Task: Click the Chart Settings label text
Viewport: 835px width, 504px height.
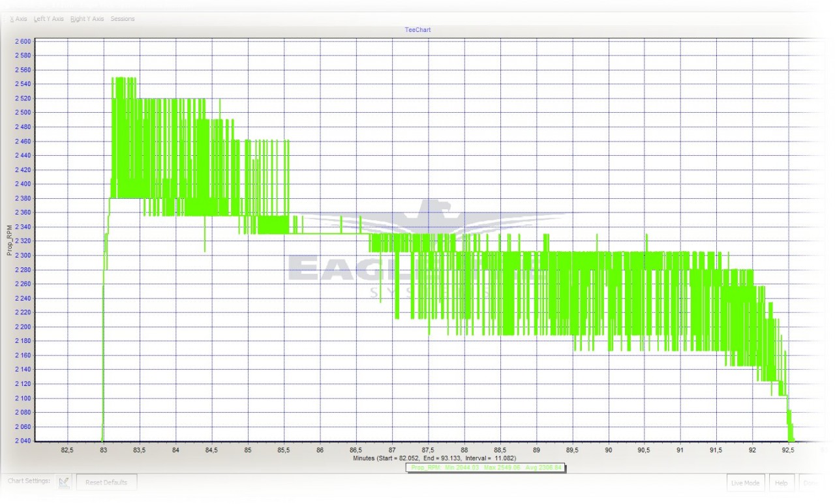Action: click(29, 481)
